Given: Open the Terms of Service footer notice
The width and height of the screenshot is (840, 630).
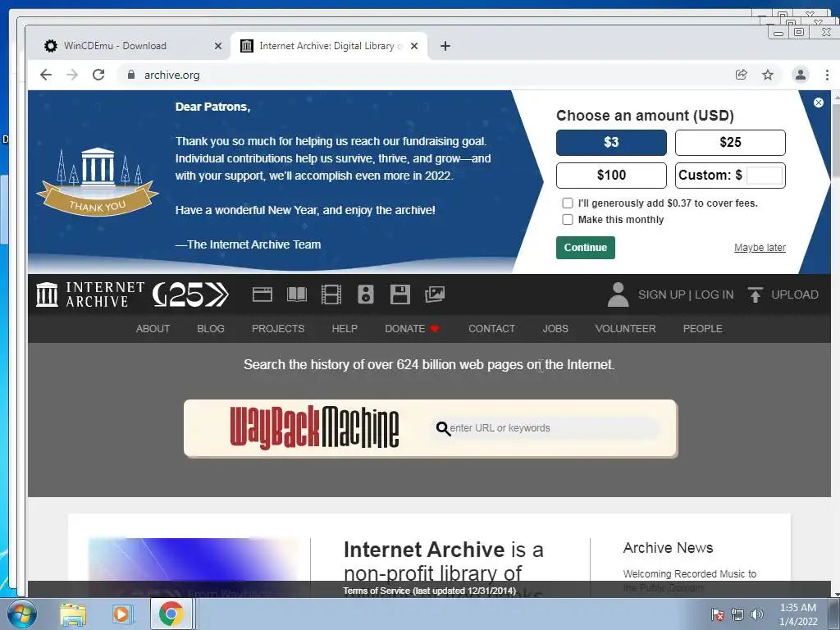Looking at the screenshot, I should [x=429, y=591].
